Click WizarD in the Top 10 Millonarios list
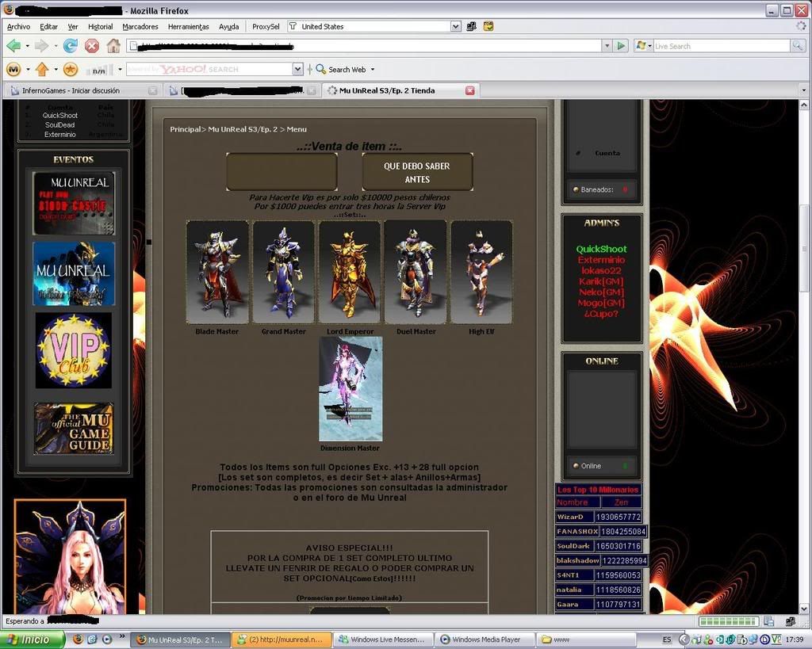This screenshot has height=649, width=812. coord(569,517)
